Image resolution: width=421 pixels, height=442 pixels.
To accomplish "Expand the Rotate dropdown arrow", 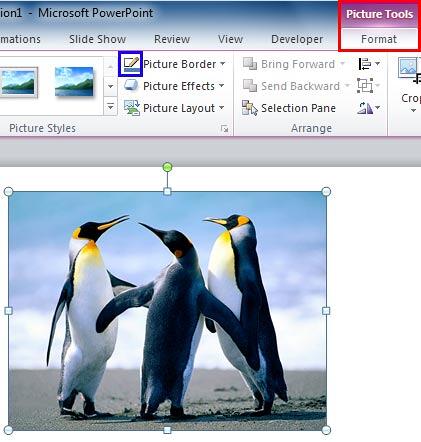I will [378, 107].
